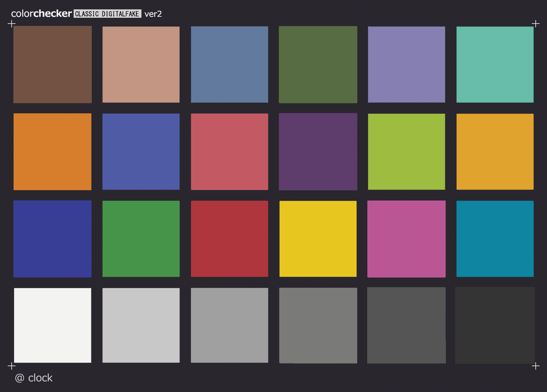
Task: Select the light skin tone swatch
Action: (141, 65)
